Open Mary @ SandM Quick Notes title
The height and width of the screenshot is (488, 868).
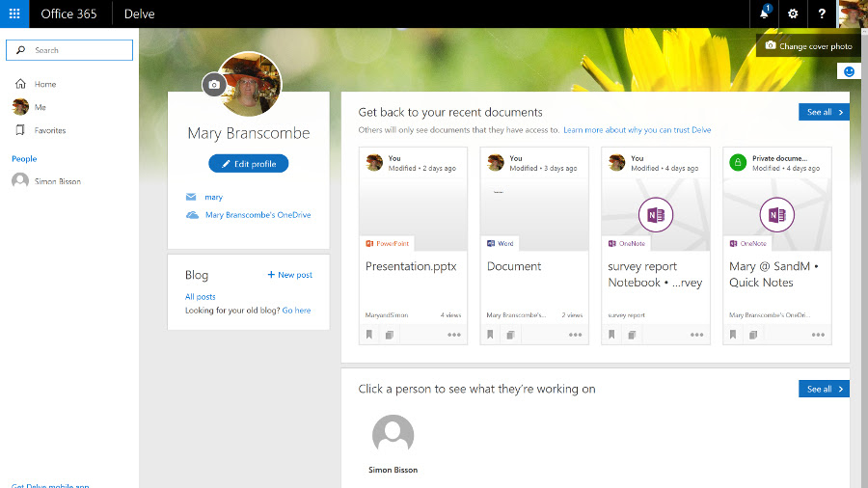(x=773, y=275)
